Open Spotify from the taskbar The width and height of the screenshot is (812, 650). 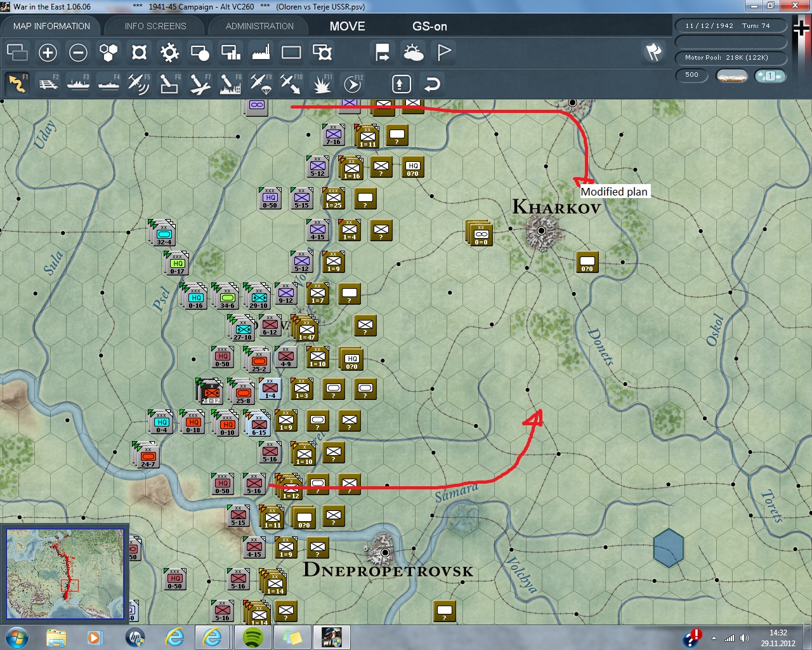[x=253, y=637]
